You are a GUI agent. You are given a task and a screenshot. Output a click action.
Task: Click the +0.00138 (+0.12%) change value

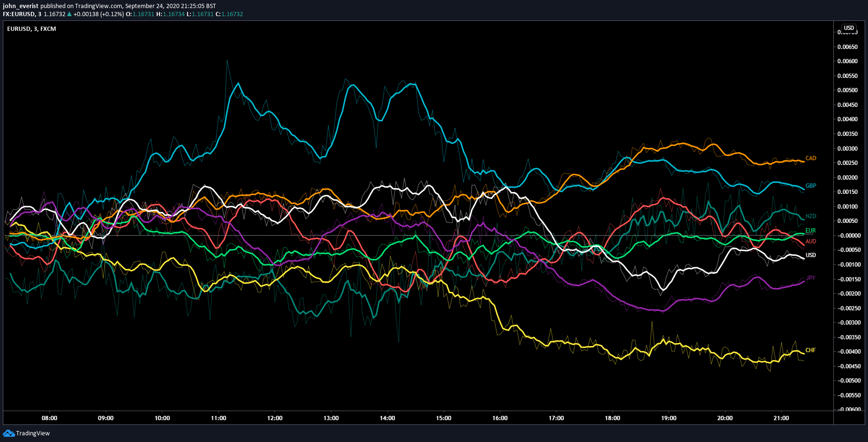click(x=99, y=14)
